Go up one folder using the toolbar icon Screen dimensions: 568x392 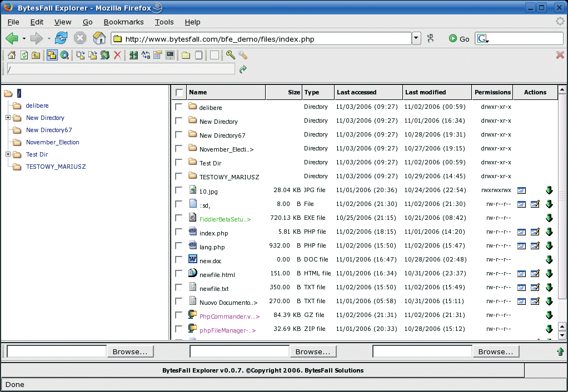pos(36,55)
